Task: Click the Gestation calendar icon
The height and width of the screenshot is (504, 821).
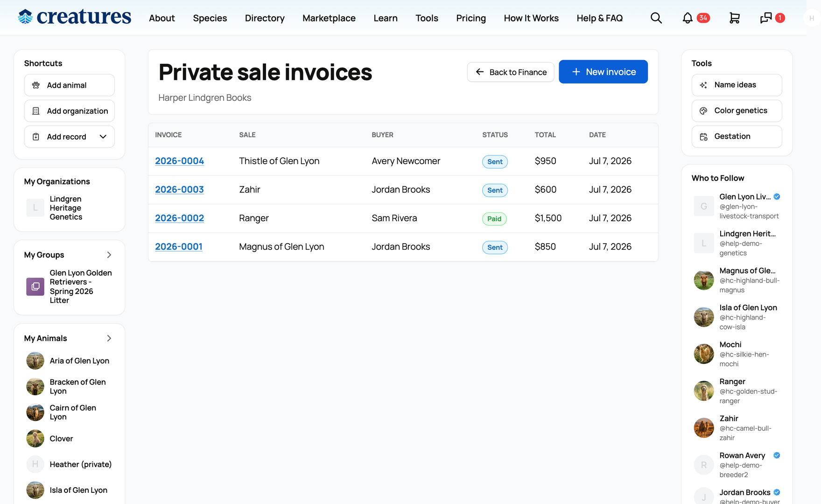Action: click(x=703, y=136)
